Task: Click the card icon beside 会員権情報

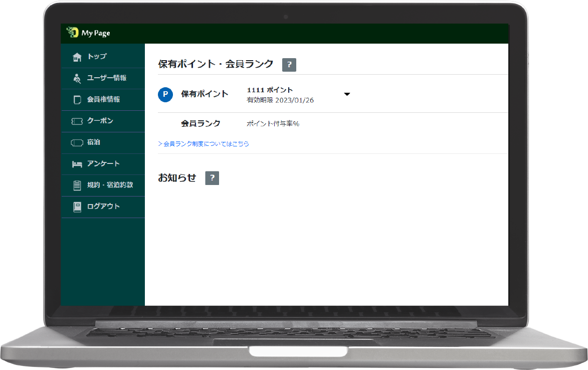Action: click(x=77, y=100)
